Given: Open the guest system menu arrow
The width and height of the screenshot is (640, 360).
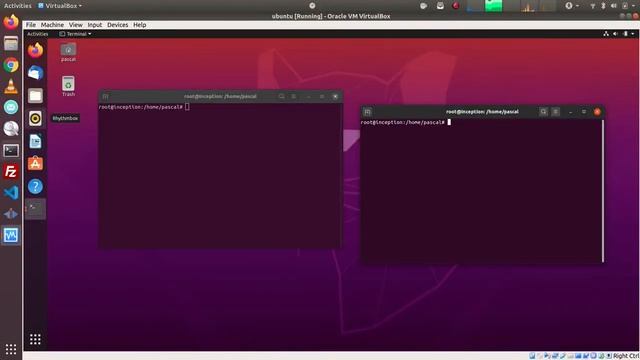Looking at the screenshot, I should 633,34.
